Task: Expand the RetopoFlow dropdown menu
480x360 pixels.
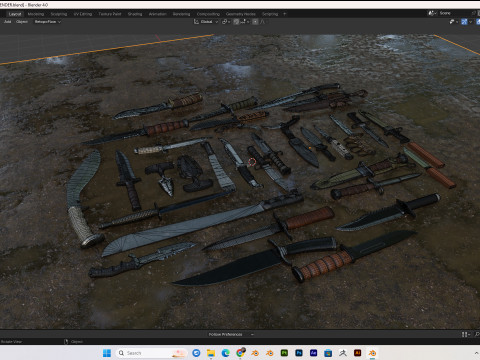Action: tap(47, 22)
